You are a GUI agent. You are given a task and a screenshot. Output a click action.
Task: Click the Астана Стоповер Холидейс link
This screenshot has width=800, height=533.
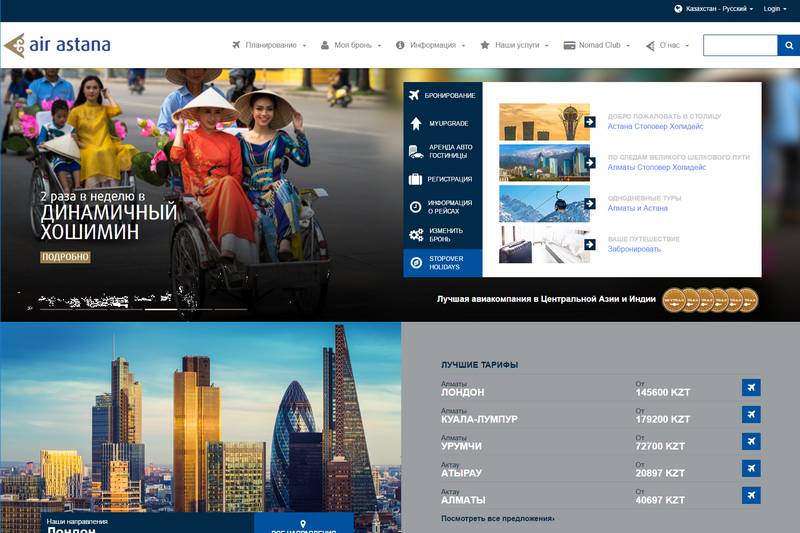pyautogui.click(x=656, y=127)
